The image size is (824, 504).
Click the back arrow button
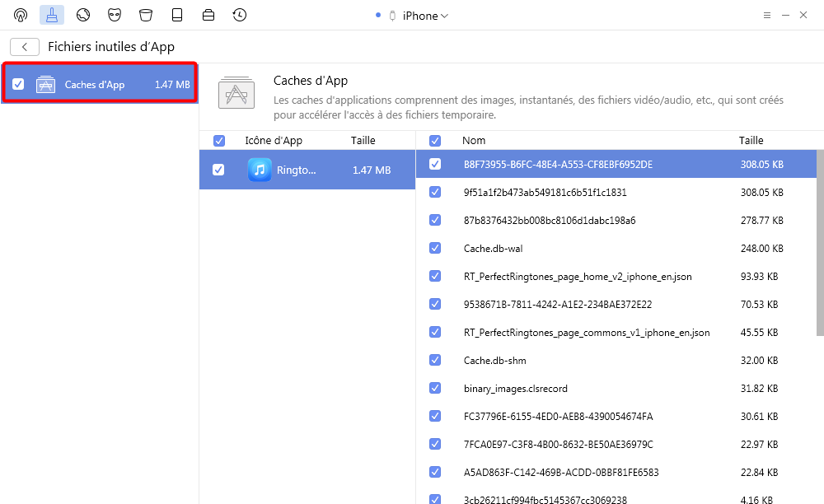[24, 47]
